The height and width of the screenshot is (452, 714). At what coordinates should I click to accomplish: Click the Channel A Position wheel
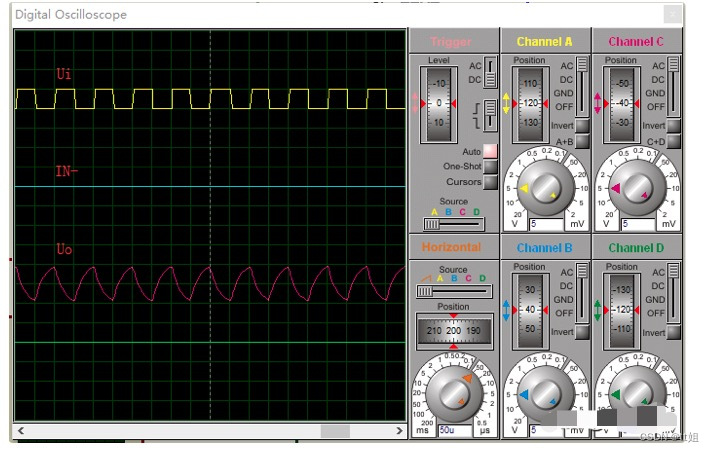[530, 103]
